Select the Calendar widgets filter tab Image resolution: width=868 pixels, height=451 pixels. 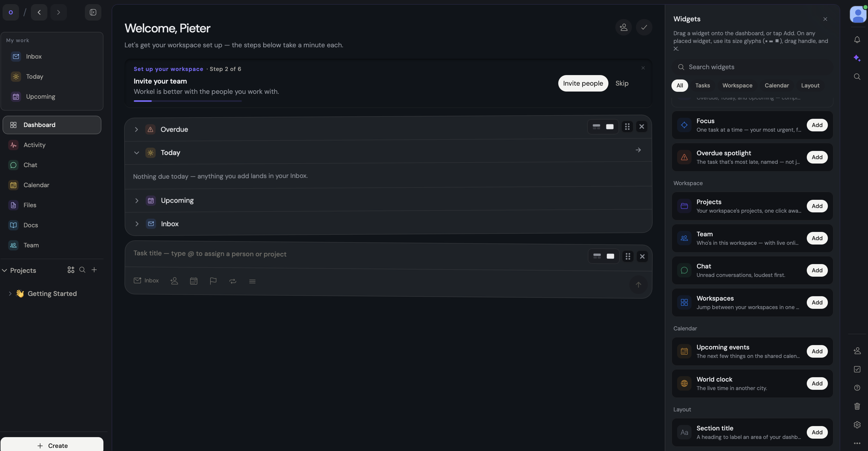(x=777, y=86)
